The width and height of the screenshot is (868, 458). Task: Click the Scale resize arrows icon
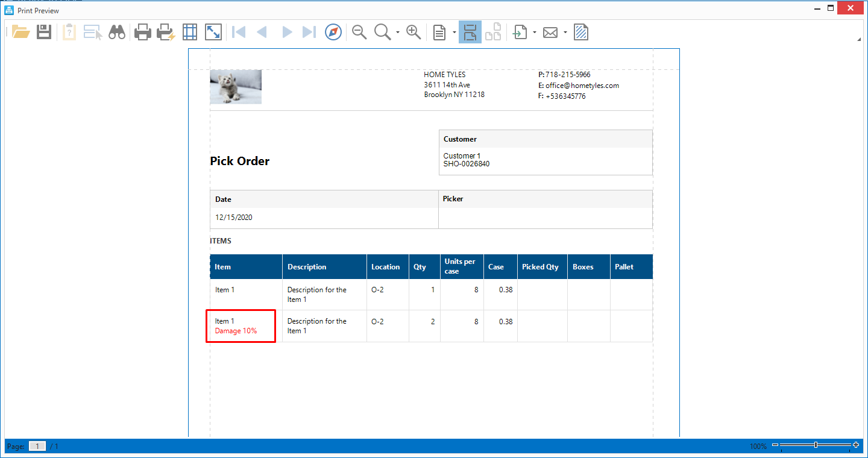[x=213, y=32]
